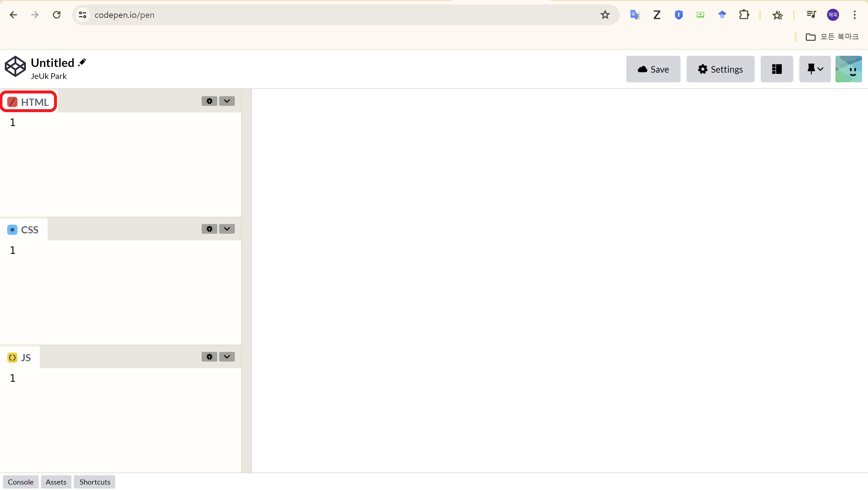Image resolution: width=868 pixels, height=490 pixels.
Task: Click the Google Translate extension icon
Action: [635, 15]
